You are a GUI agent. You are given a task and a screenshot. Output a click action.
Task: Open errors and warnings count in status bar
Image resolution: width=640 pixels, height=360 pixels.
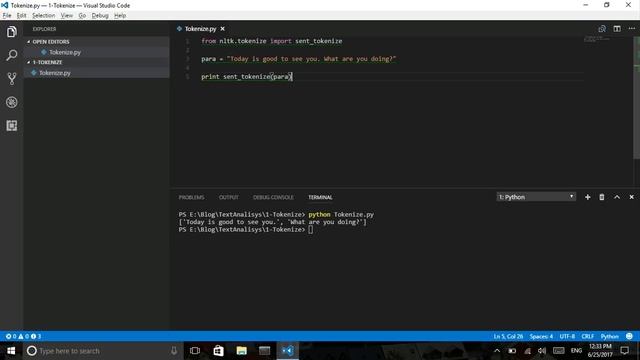(x=23, y=336)
